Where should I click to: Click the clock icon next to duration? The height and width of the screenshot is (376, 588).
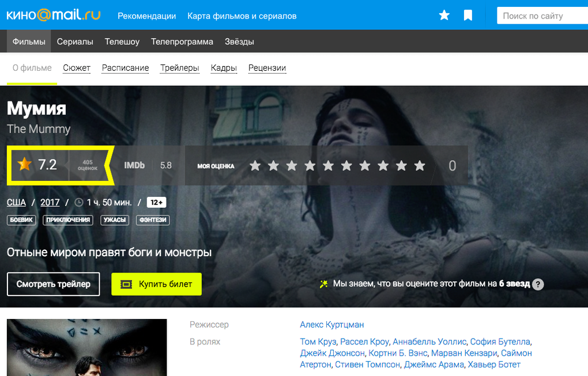(79, 203)
